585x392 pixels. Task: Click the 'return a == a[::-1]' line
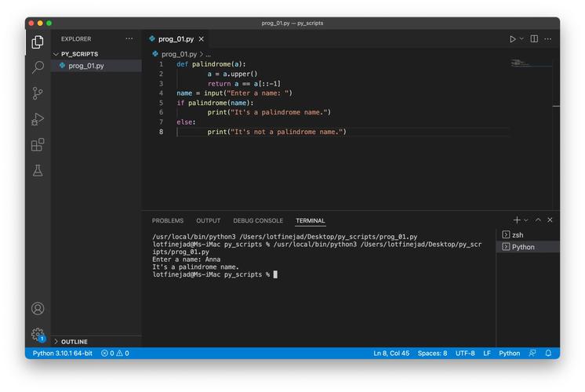click(x=244, y=84)
